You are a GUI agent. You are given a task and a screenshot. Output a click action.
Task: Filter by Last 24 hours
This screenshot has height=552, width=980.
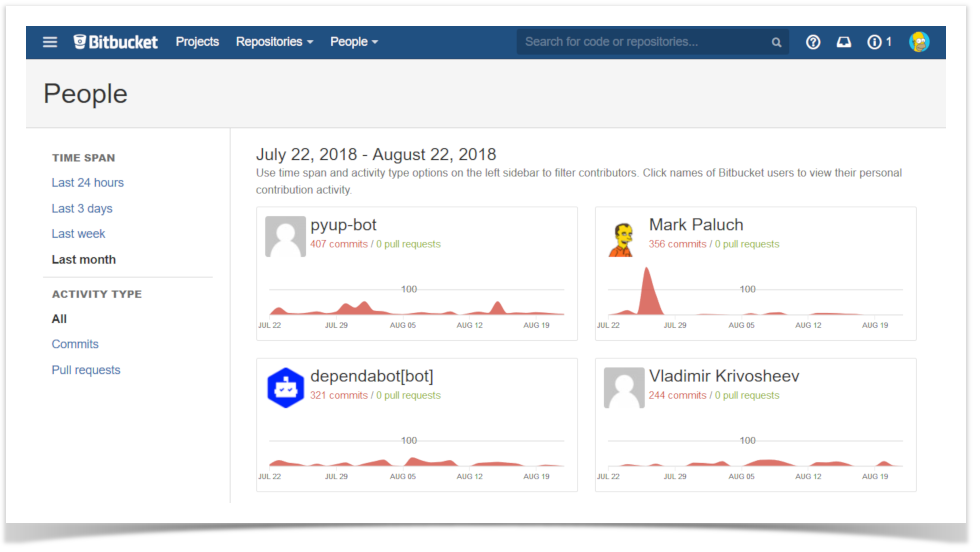(88, 183)
